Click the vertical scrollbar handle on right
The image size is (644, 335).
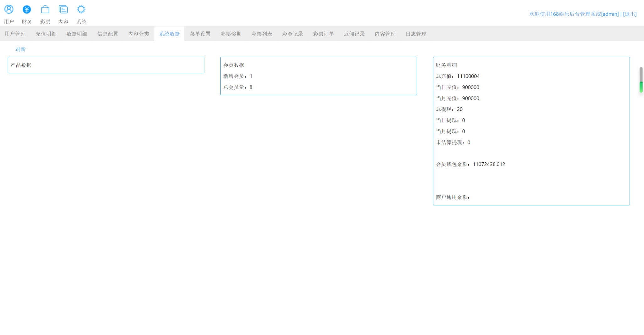coord(641,80)
